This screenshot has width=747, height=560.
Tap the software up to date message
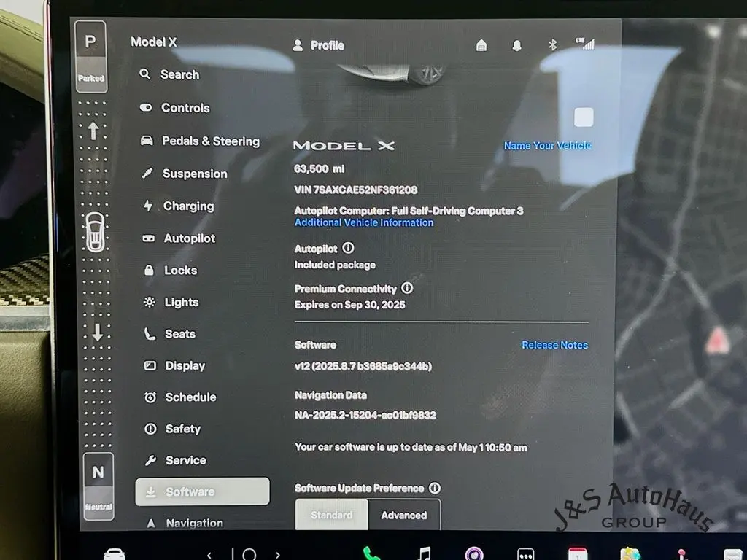[x=411, y=447]
